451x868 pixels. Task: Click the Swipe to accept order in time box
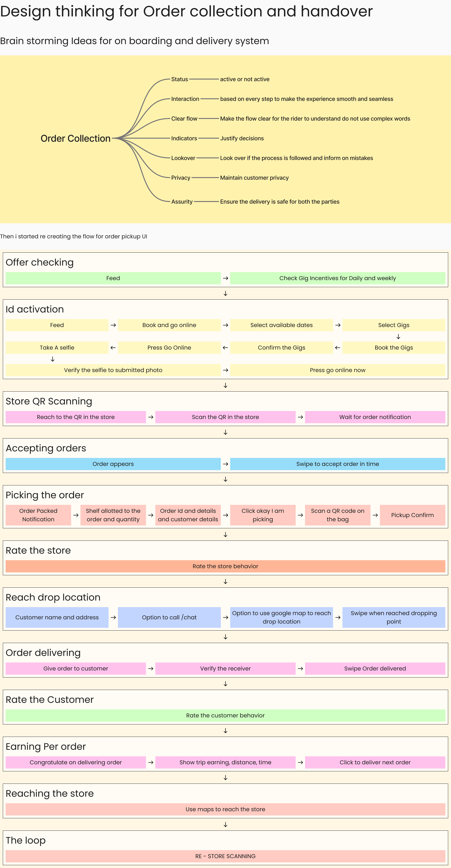pyautogui.click(x=337, y=464)
